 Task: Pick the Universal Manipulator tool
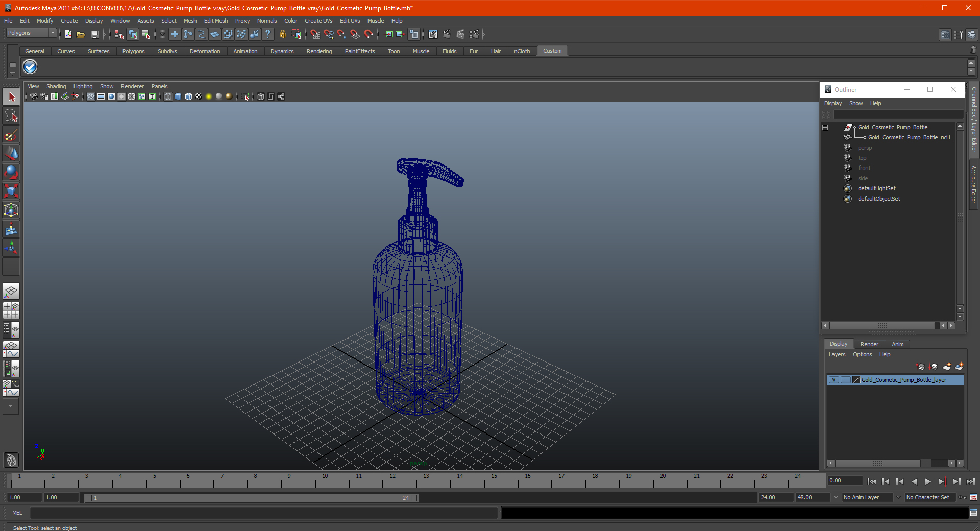tap(11, 210)
